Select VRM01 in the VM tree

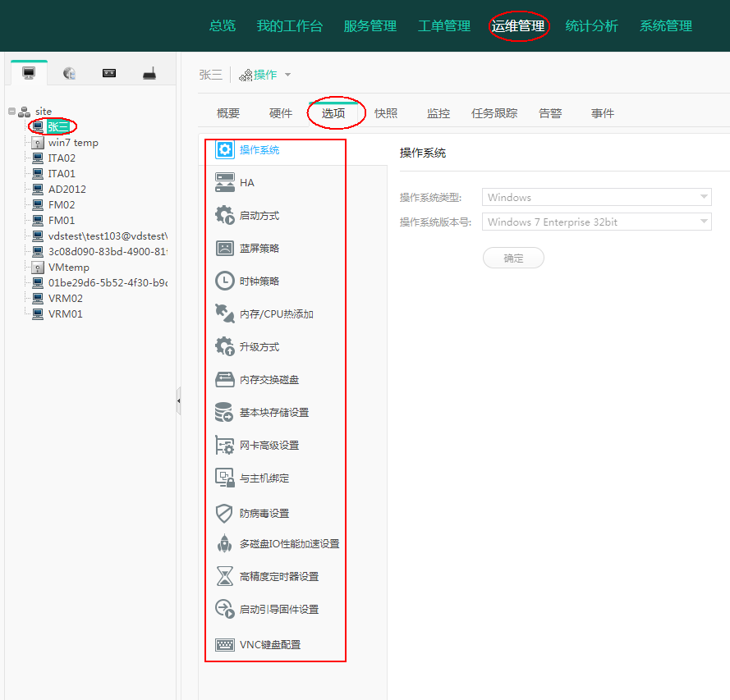point(66,314)
